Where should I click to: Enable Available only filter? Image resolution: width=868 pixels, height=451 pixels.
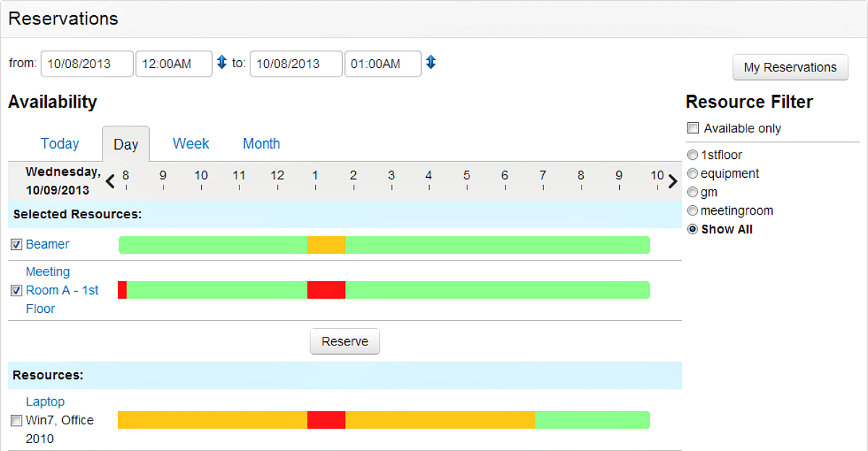(693, 129)
